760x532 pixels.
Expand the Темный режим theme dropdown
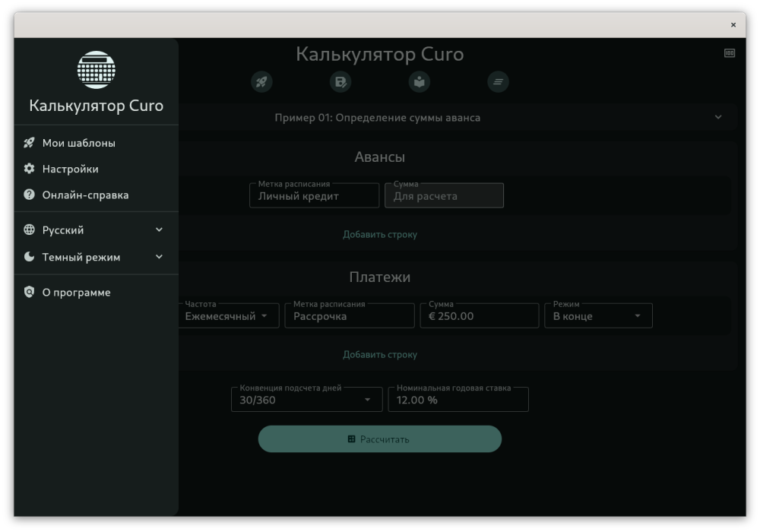96,258
